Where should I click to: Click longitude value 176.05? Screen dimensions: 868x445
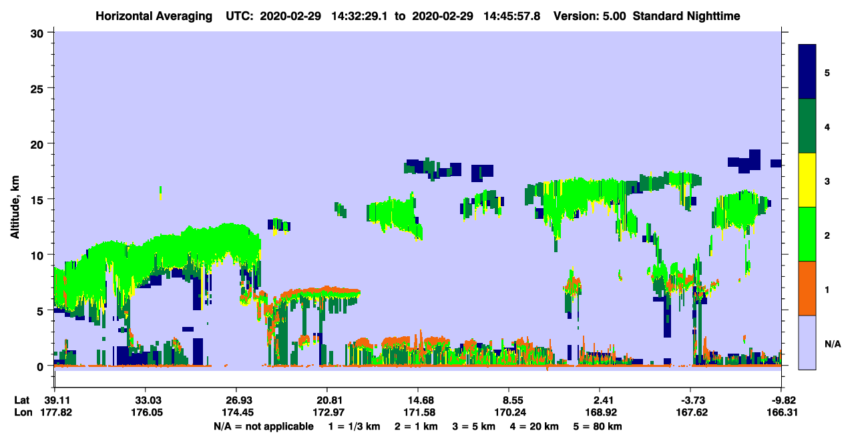pyautogui.click(x=146, y=412)
